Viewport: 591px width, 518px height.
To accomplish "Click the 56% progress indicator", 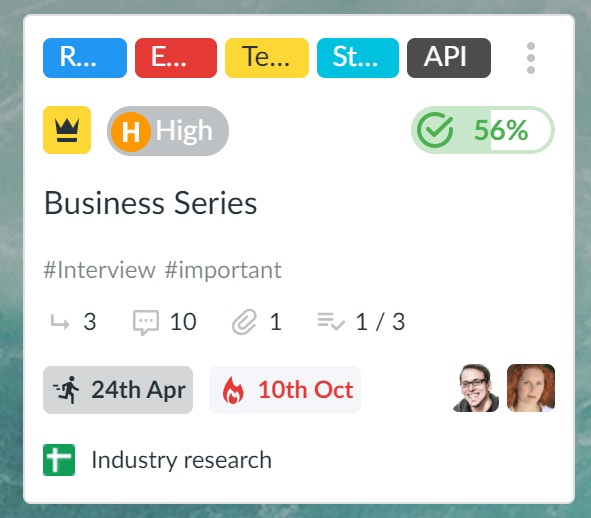I will coord(483,130).
